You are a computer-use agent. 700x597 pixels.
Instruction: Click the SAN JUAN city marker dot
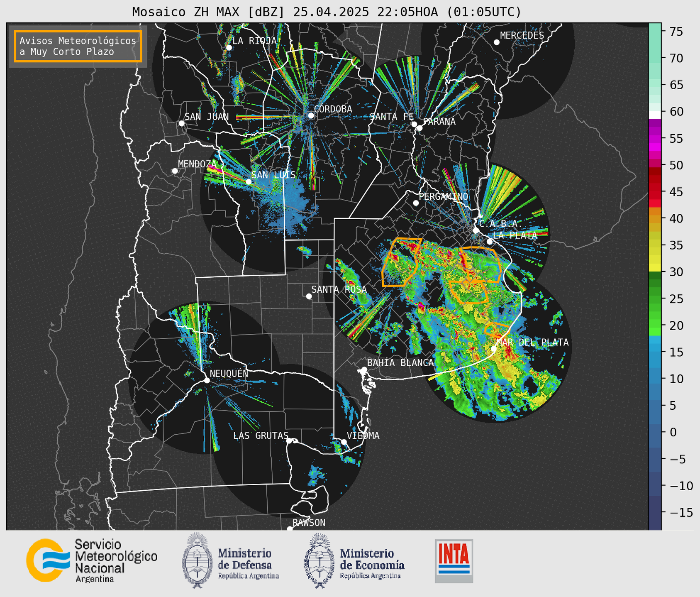[181, 123]
